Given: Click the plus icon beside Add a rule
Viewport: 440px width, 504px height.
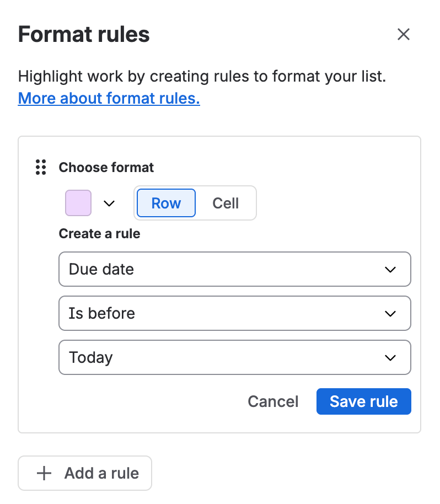Looking at the screenshot, I should tap(44, 473).
